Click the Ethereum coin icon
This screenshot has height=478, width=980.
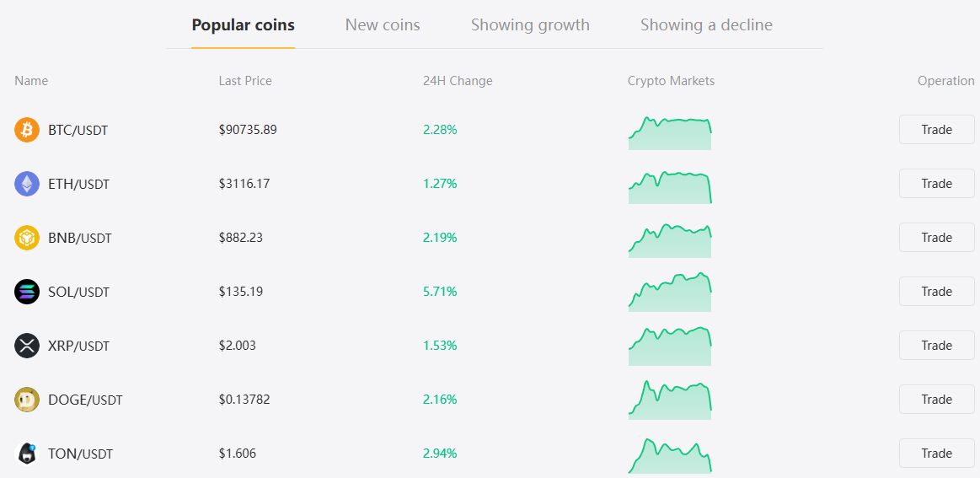pyautogui.click(x=27, y=184)
